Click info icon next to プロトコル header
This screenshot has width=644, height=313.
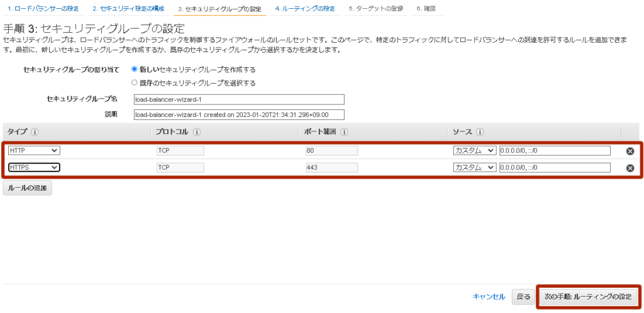pyautogui.click(x=197, y=132)
